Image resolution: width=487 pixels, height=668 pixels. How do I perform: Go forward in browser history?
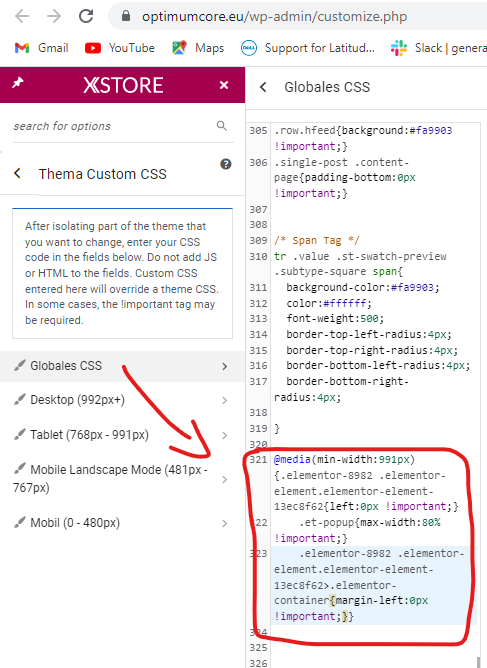coord(54,17)
